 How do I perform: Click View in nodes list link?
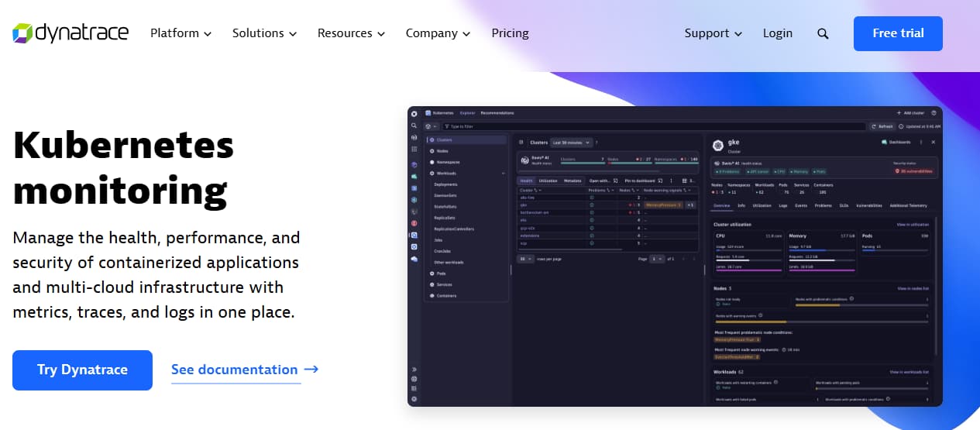913,288
